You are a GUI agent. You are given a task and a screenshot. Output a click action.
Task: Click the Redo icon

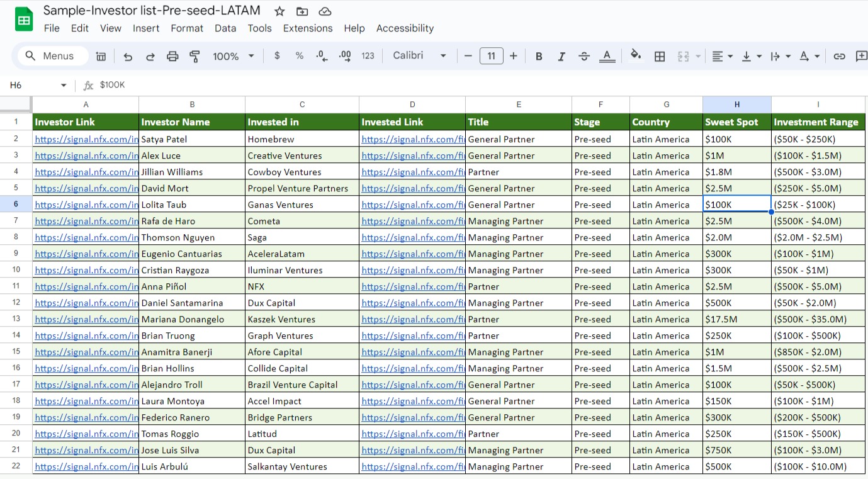[x=150, y=56]
